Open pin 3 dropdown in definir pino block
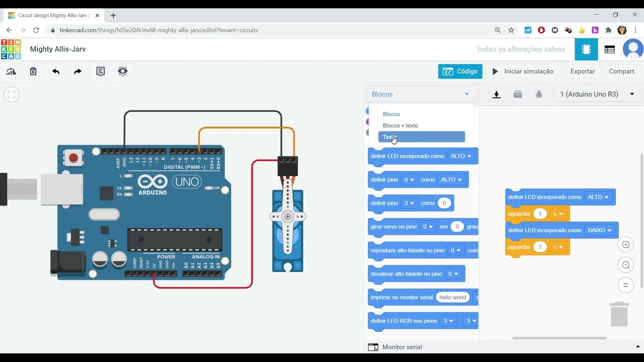This screenshot has height=362, width=644. [x=410, y=203]
